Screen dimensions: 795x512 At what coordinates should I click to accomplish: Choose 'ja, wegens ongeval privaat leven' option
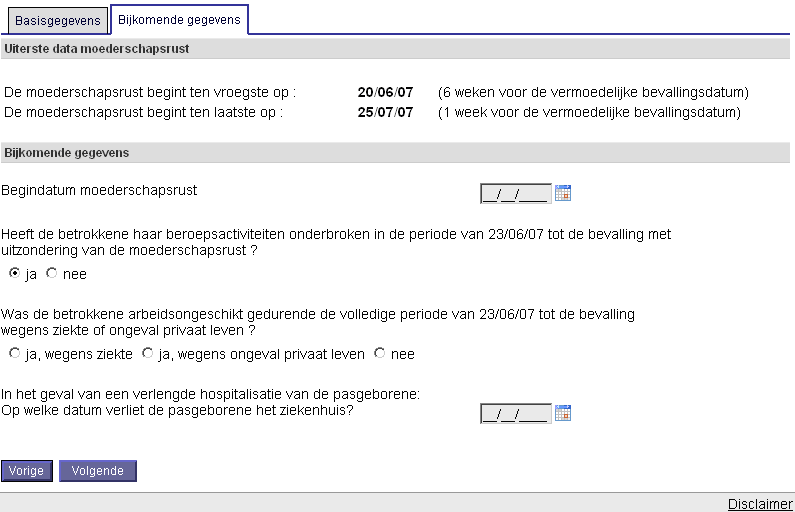pyautogui.click(x=148, y=353)
